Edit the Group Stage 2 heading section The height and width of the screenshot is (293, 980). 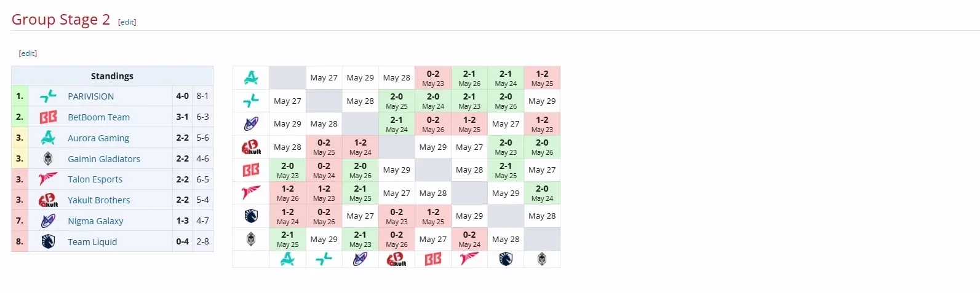tap(127, 22)
